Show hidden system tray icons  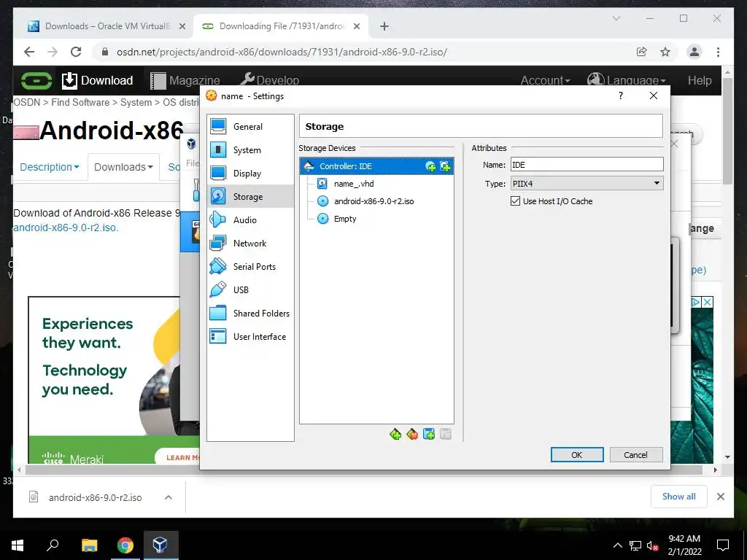[x=617, y=545]
